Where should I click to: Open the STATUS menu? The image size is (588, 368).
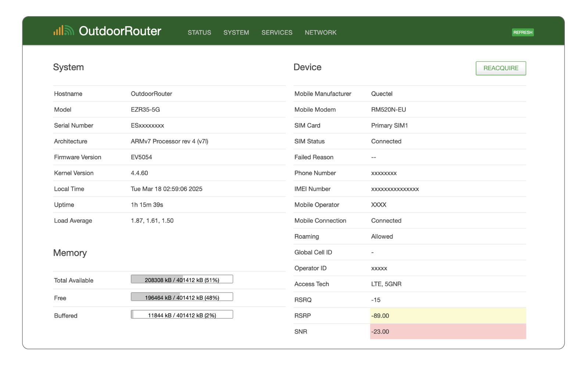pyautogui.click(x=199, y=33)
